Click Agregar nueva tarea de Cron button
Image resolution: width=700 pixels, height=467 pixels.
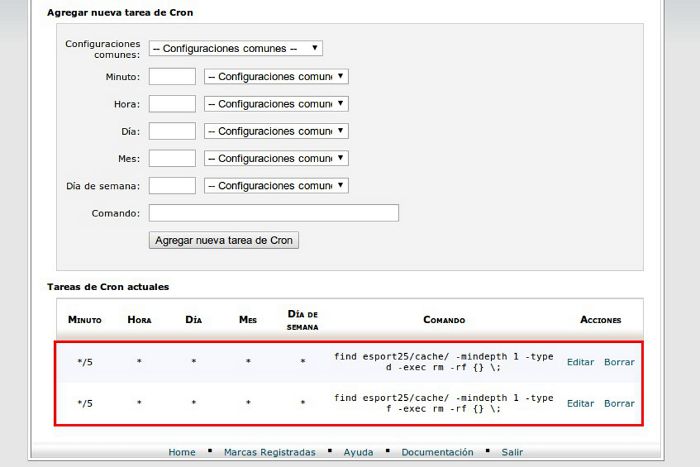point(224,240)
